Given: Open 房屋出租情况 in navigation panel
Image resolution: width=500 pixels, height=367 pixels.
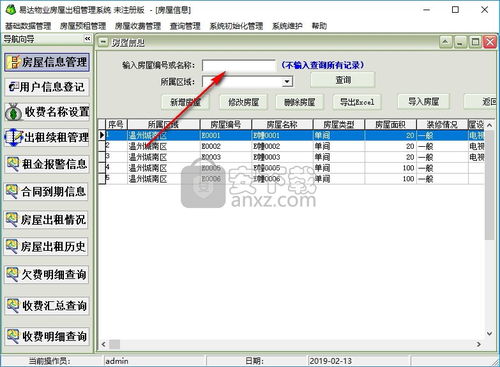Looking at the screenshot, I should point(46,220).
